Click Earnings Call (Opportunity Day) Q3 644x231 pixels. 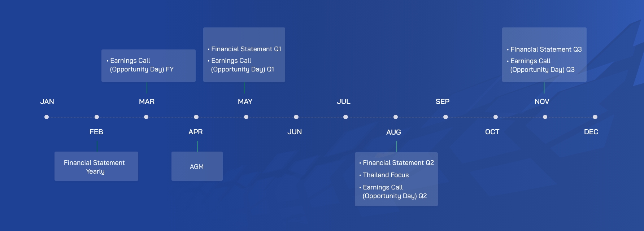pos(541,65)
